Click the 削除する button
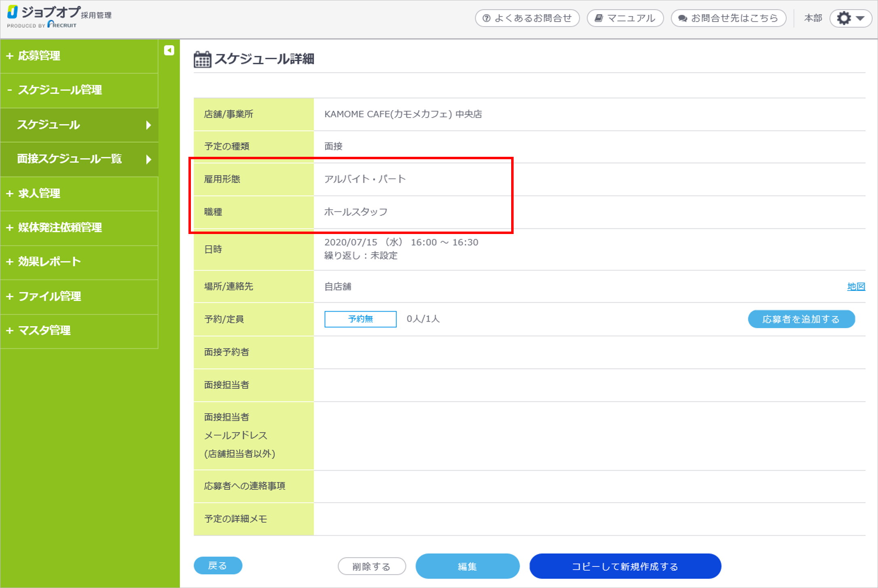This screenshot has width=878, height=588. [x=371, y=566]
